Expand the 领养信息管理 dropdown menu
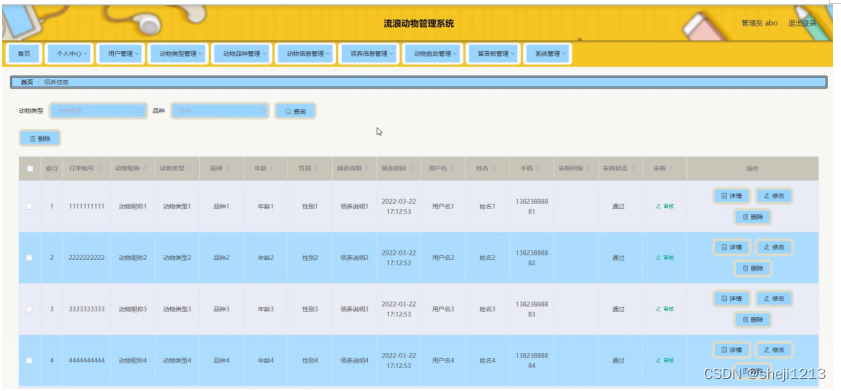841x391 pixels. (x=368, y=54)
